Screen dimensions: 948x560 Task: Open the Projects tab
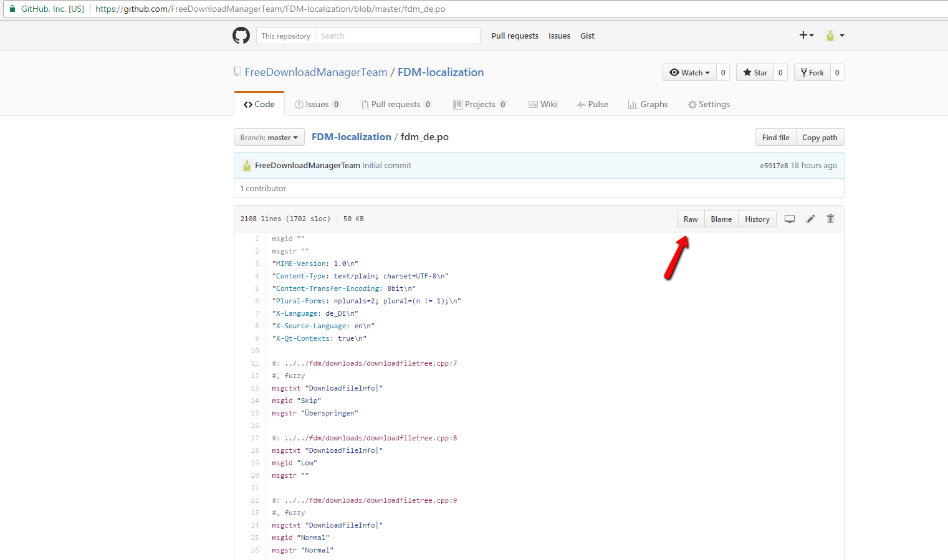tap(480, 104)
